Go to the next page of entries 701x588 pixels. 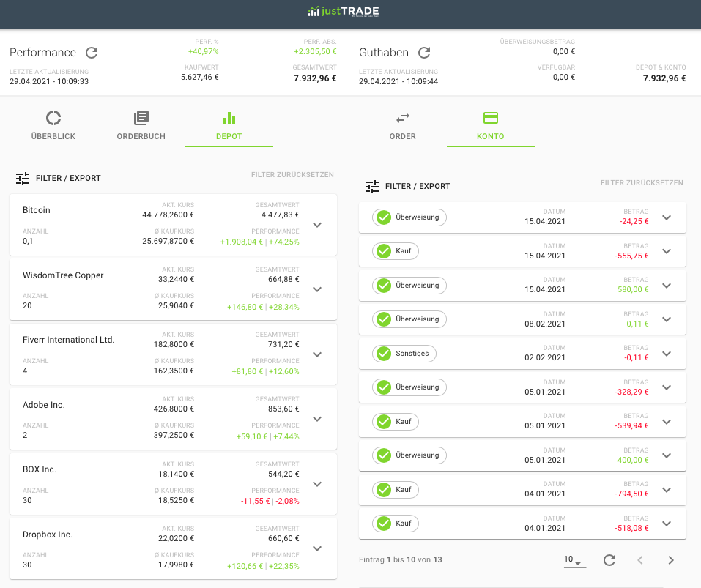coord(670,560)
